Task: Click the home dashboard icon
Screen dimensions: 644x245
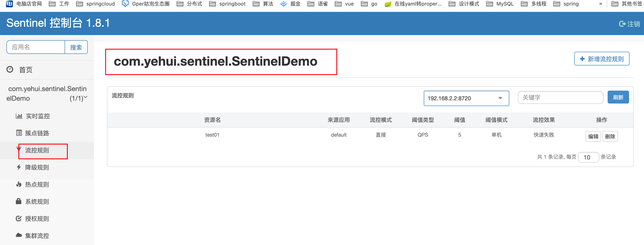Action: [x=10, y=69]
